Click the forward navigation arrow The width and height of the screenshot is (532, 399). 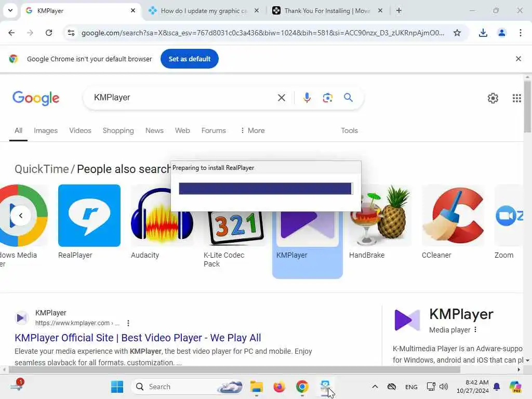30,33
